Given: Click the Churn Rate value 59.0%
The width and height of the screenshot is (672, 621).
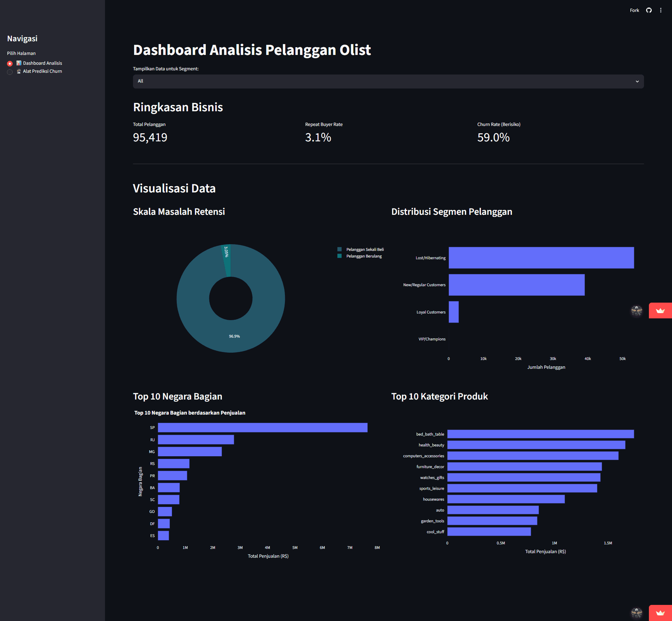Looking at the screenshot, I should coord(493,137).
